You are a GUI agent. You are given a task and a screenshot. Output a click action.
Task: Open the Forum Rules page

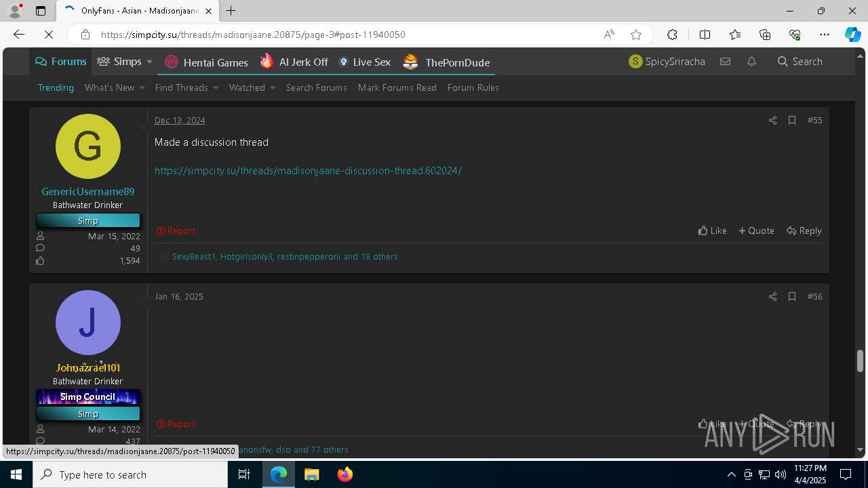[473, 87]
